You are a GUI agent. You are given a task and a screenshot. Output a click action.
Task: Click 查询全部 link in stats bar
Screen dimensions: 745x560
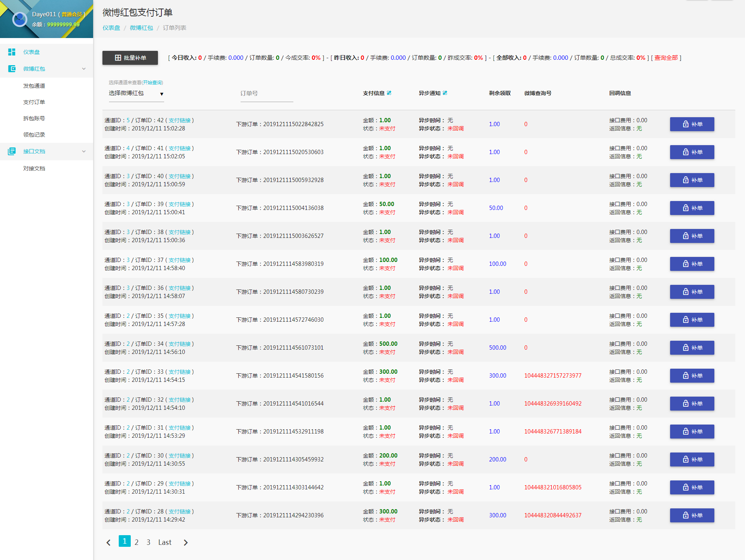coord(666,58)
